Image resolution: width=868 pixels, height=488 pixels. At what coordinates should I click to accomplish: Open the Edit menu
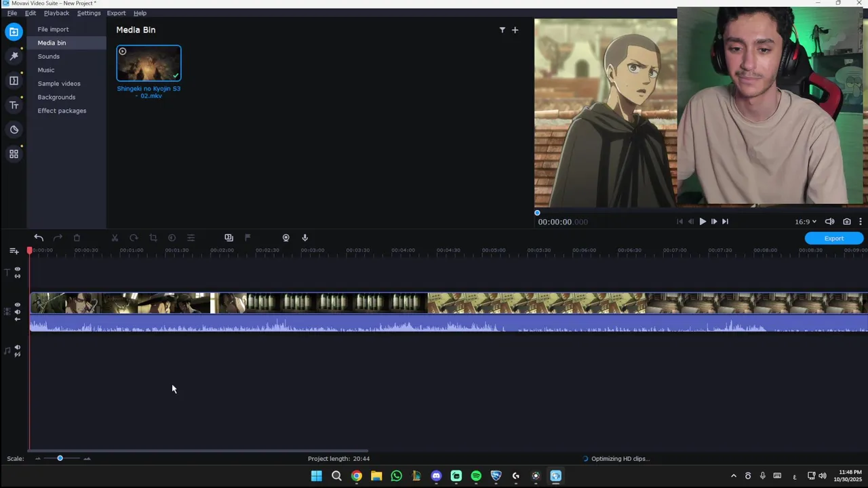point(31,13)
